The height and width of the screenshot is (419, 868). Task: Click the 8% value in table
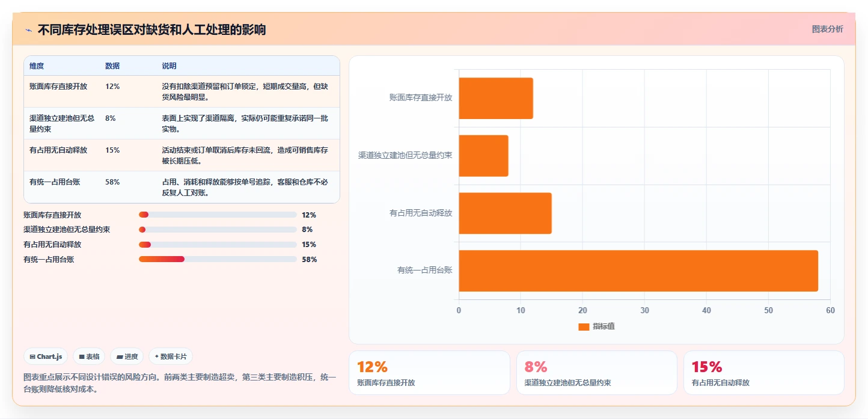click(111, 118)
